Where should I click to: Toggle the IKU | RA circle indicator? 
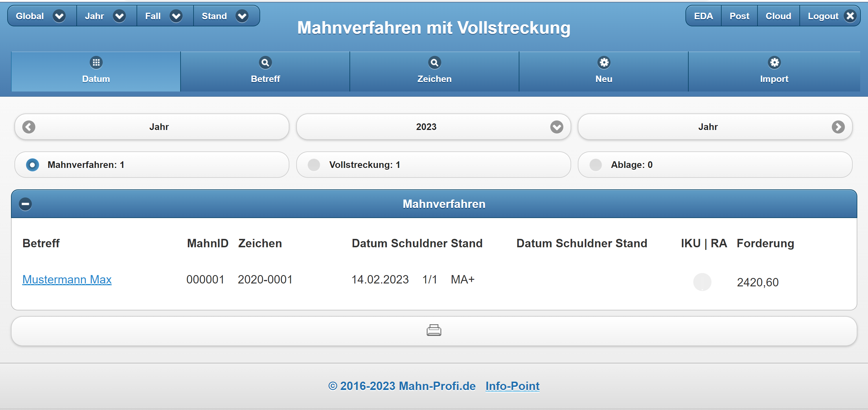[702, 282]
